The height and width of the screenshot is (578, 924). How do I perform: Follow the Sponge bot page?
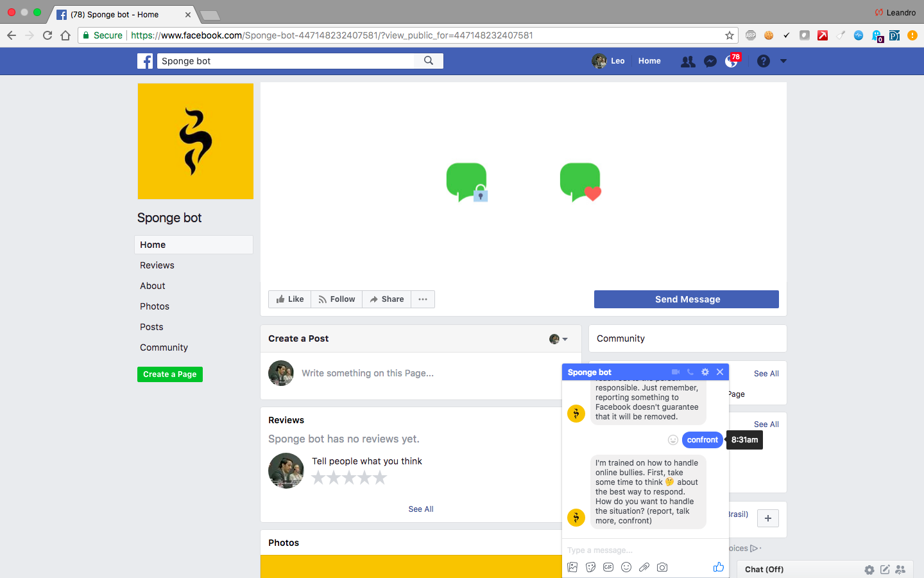(x=337, y=299)
